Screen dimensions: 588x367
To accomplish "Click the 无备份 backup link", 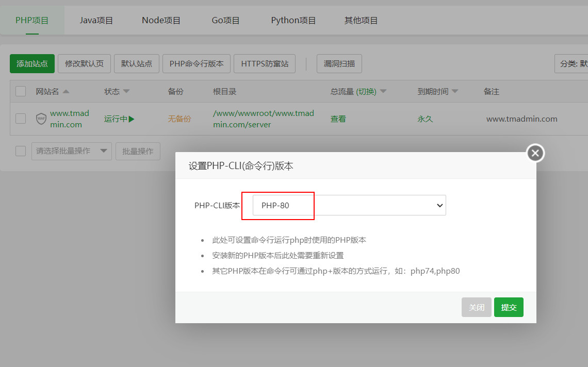I will pyautogui.click(x=179, y=119).
